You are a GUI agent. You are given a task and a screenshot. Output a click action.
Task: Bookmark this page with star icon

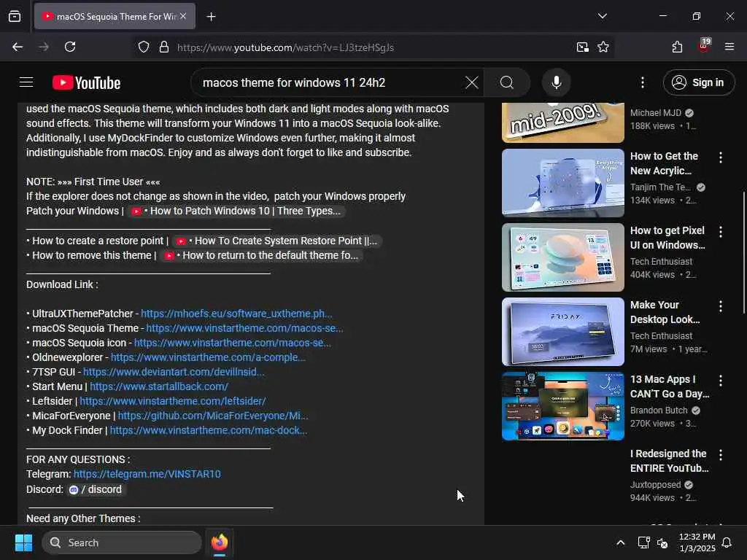[603, 47]
